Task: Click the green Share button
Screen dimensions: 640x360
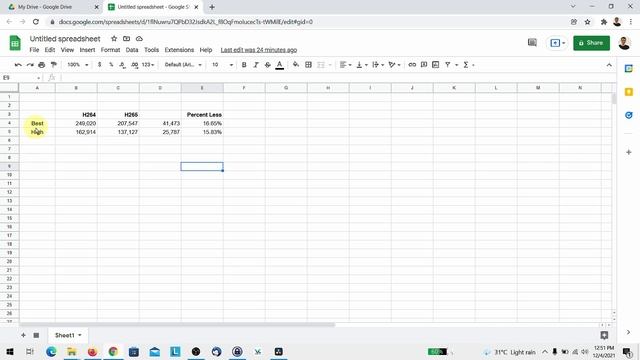Action: pyautogui.click(x=591, y=43)
